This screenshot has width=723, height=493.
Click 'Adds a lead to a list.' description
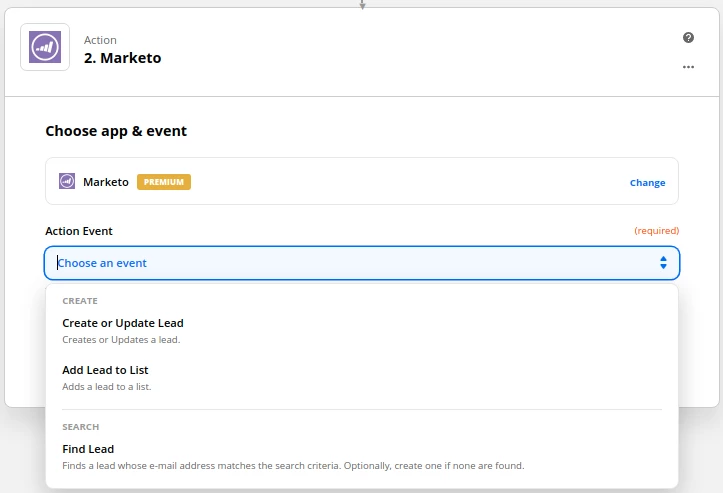[107, 387]
